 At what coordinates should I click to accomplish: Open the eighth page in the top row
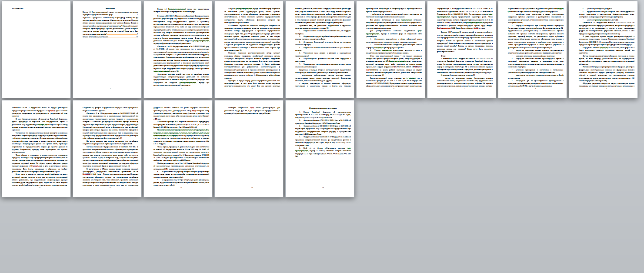point(532,49)
